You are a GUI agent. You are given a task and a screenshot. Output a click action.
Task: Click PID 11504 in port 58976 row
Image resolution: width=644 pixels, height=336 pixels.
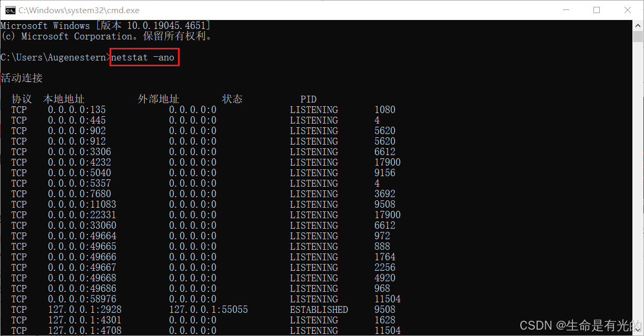(388, 299)
